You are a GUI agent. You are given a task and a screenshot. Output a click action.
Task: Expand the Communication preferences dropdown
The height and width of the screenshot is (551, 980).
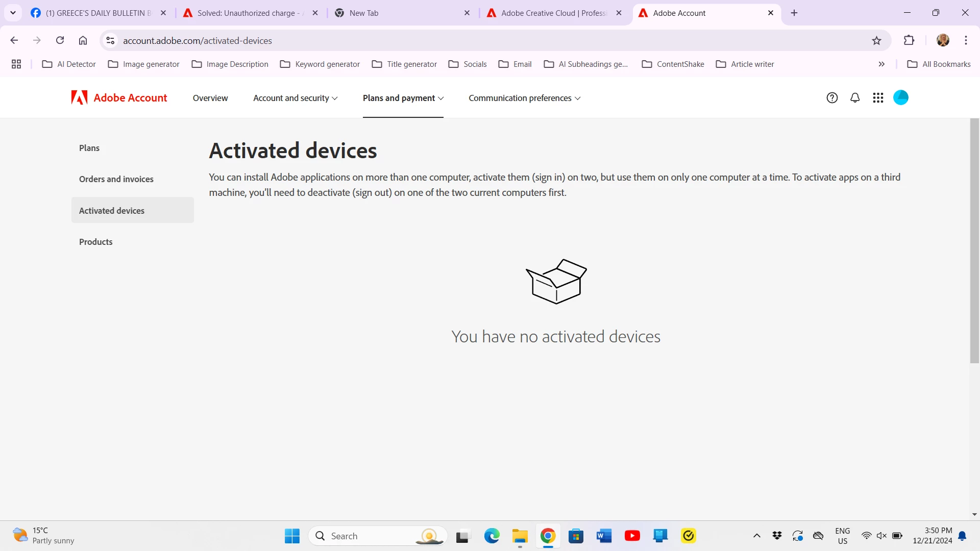pos(525,98)
